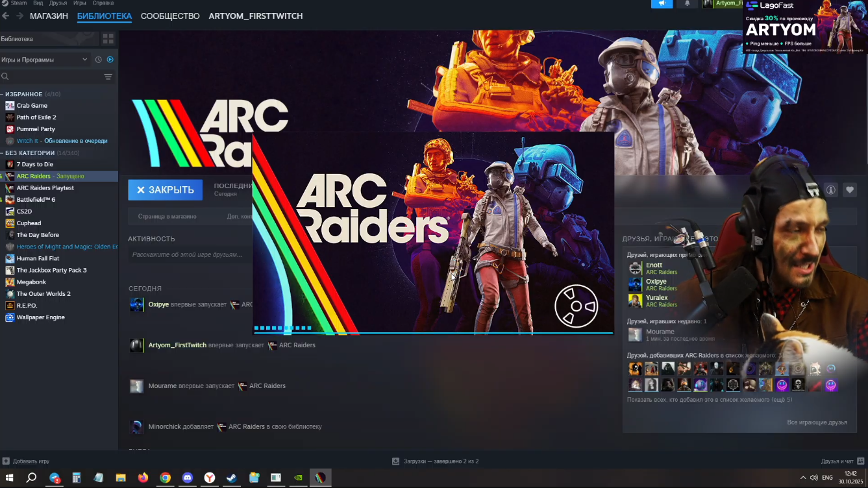
Task: Open Mourame's avatar in recently played friends
Action: (x=635, y=335)
